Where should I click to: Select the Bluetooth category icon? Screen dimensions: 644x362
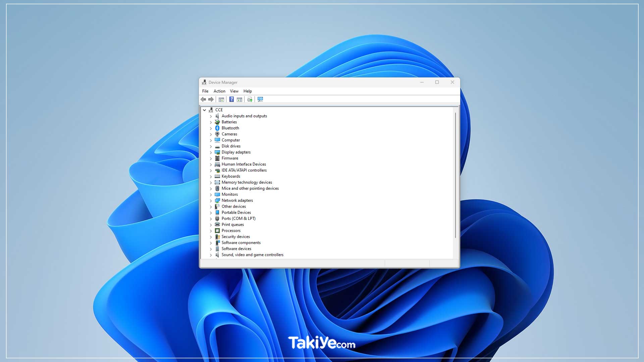[x=217, y=128]
